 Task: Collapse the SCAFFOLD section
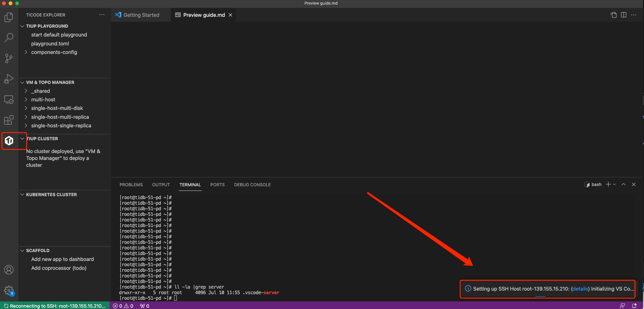(x=22, y=250)
